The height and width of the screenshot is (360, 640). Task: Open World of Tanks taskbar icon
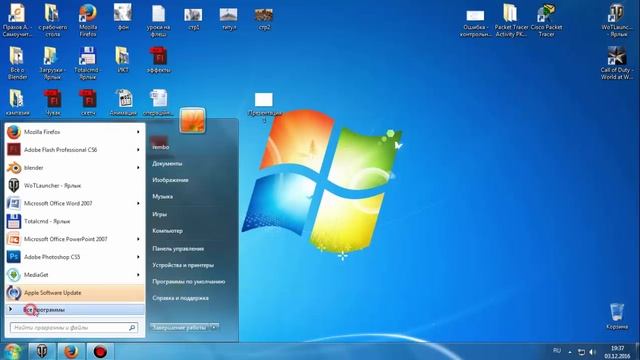42,351
